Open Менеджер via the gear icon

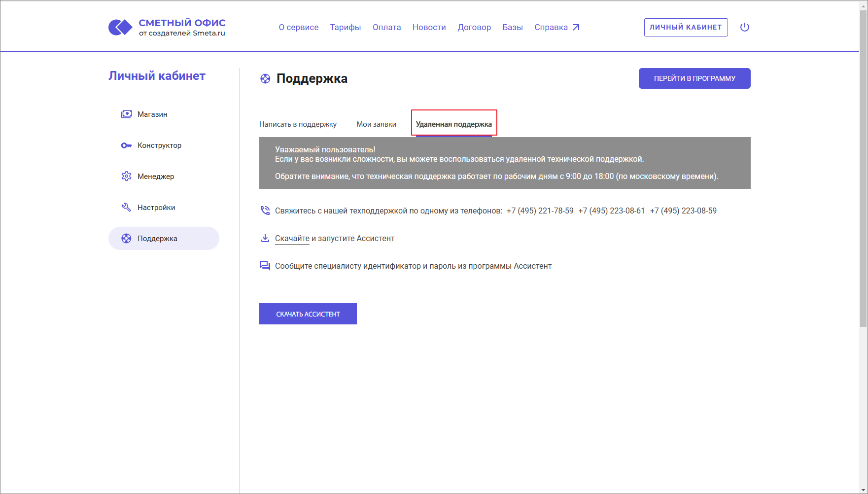click(127, 176)
